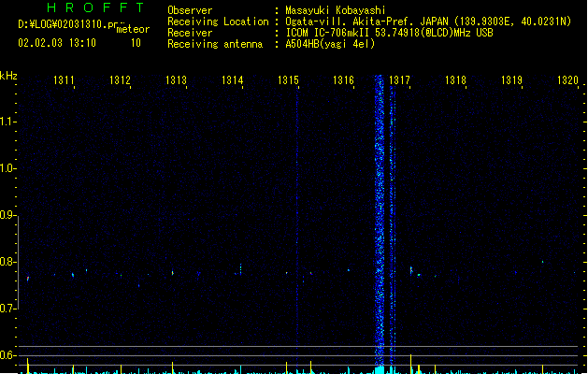Click the A504HB(yagi 4el) antenna text
This screenshot has width=588, height=374.
coord(330,44)
